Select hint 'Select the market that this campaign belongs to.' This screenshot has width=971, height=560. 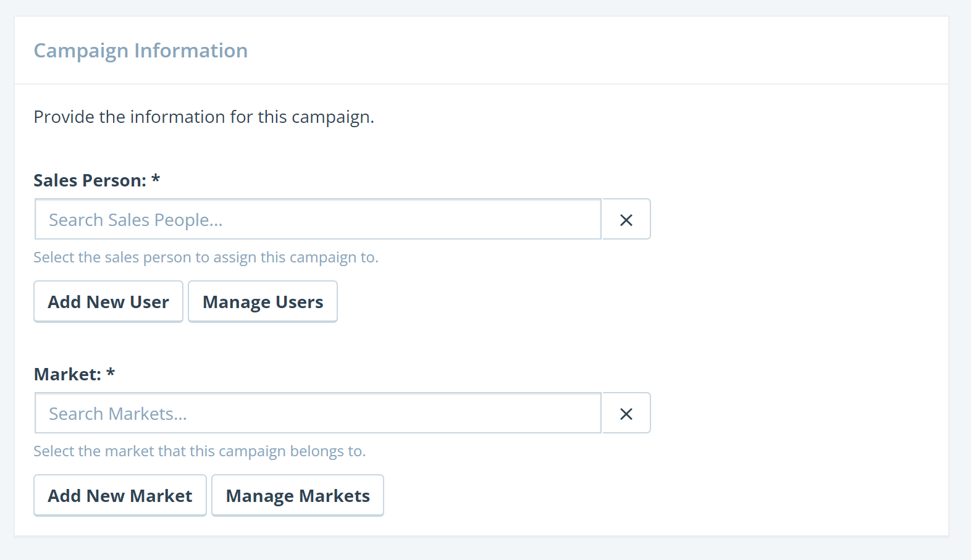[x=200, y=451]
